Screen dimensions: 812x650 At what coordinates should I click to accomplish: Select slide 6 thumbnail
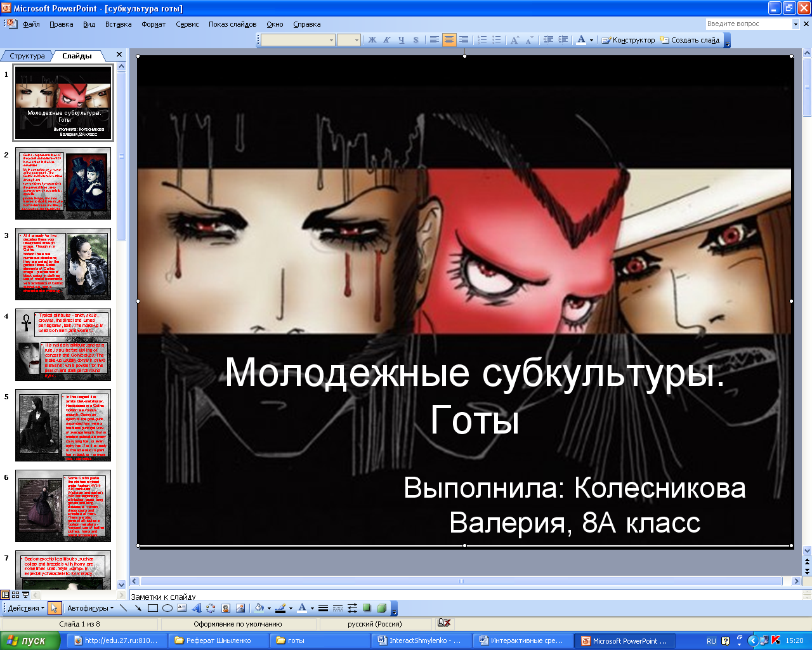pos(63,506)
